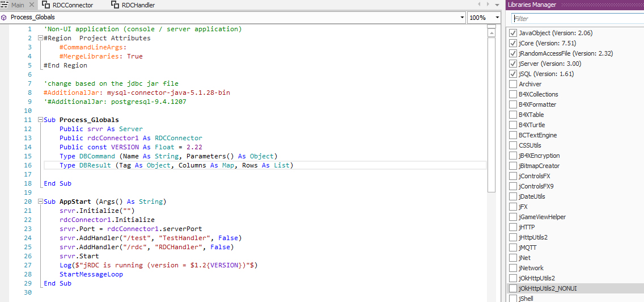This screenshot has width=644, height=302.
Task: Click the RDCHandler class icon
Action: (x=115, y=5)
